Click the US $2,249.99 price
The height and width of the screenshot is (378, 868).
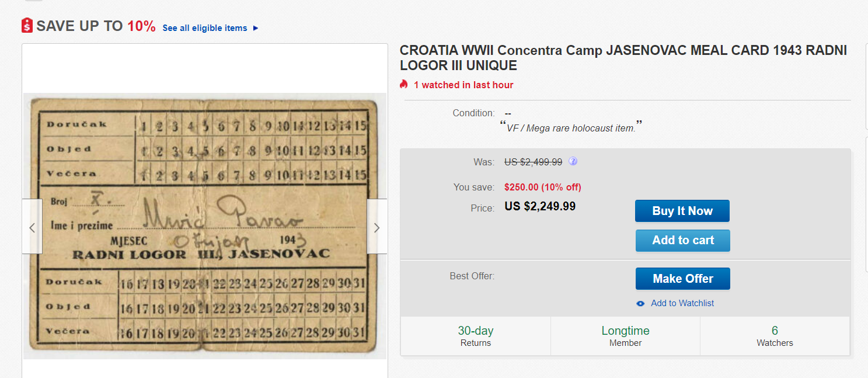tap(540, 206)
